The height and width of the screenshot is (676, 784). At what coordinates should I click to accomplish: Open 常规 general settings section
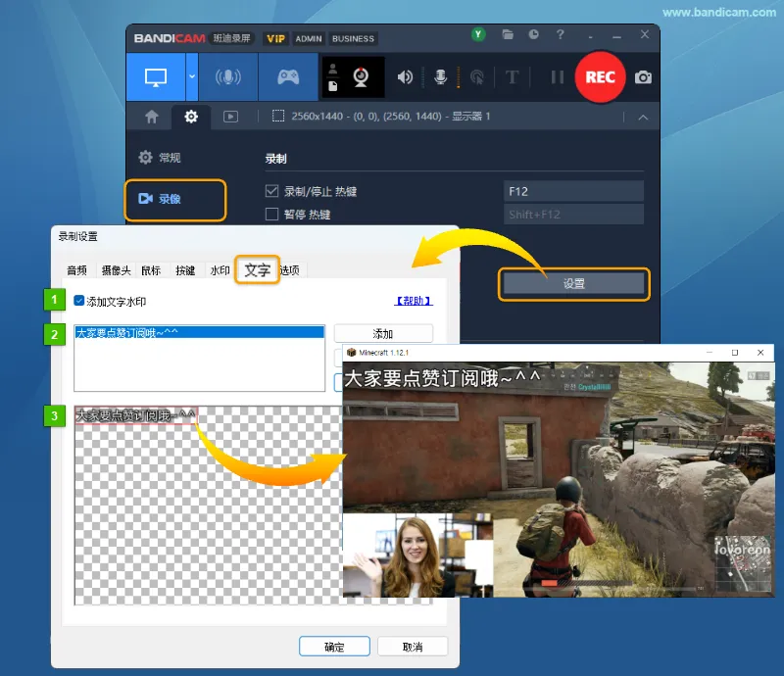[160, 158]
